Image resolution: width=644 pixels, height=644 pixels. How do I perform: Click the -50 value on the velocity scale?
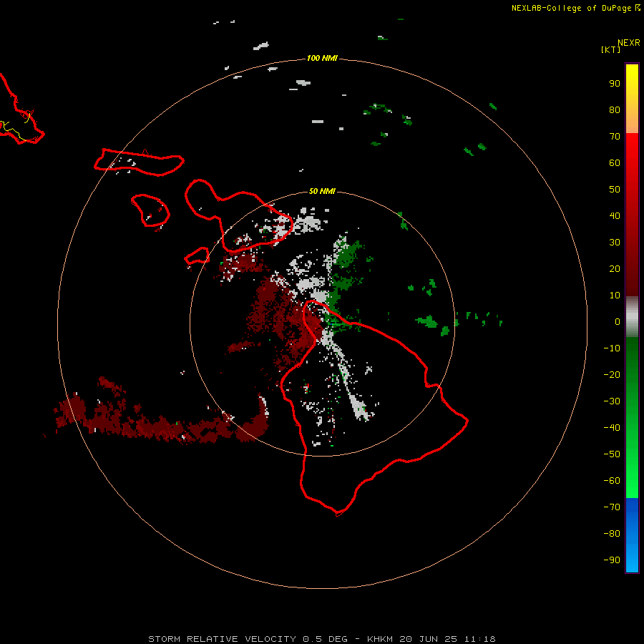click(612, 454)
